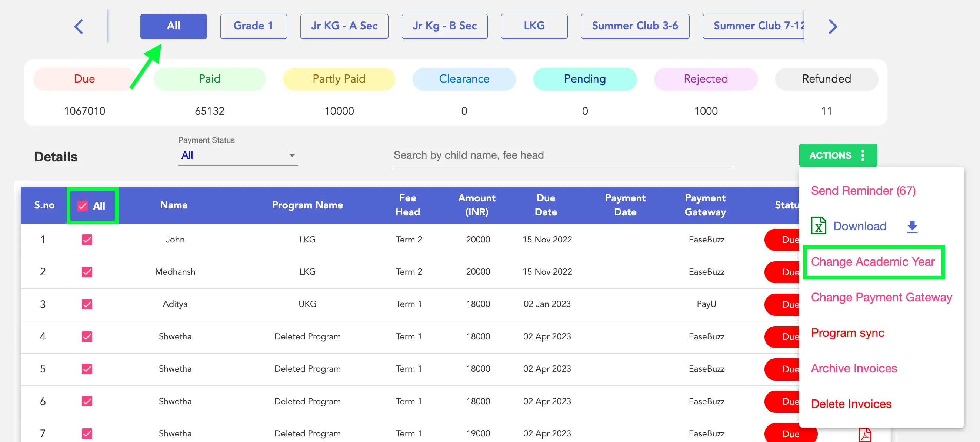
Task: Switch to LKG tab
Action: (x=534, y=26)
